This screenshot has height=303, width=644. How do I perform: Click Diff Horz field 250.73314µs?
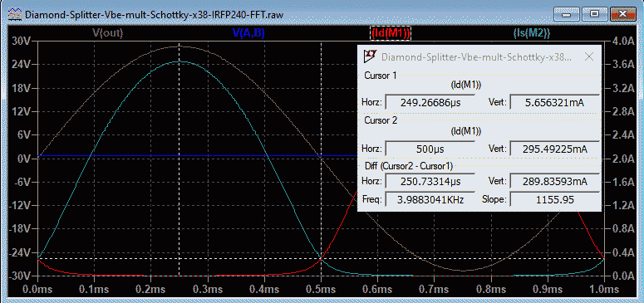(x=430, y=181)
